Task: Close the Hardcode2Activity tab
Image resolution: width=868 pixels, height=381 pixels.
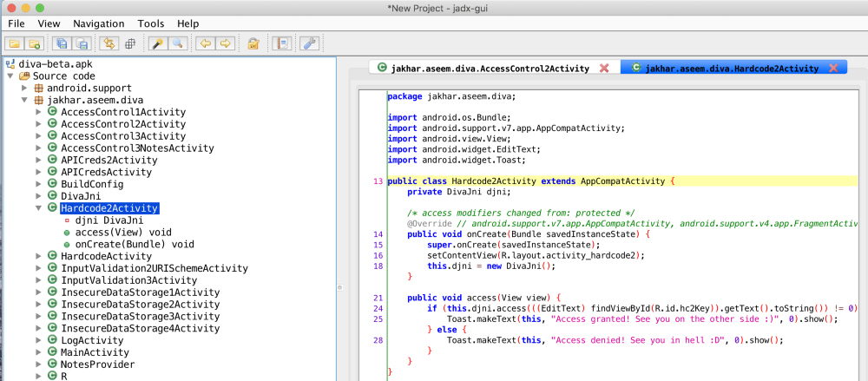Action: pyautogui.click(x=833, y=68)
